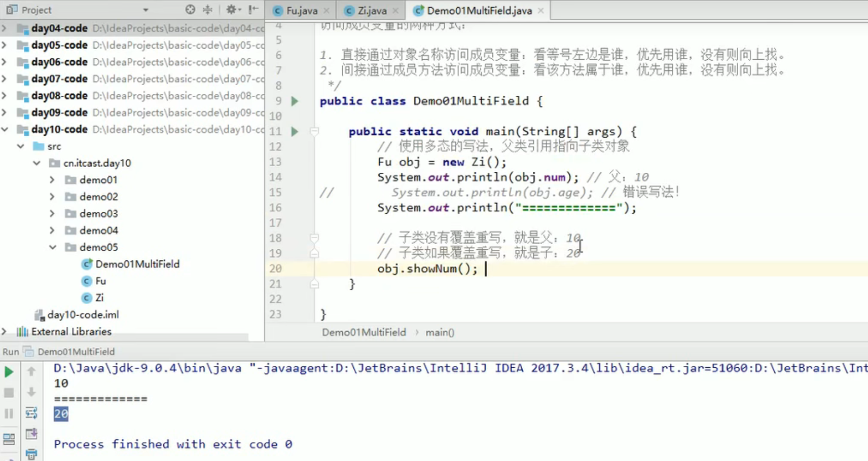The height and width of the screenshot is (461, 868).
Task: Hide the Project tool window
Action: tap(253, 9)
